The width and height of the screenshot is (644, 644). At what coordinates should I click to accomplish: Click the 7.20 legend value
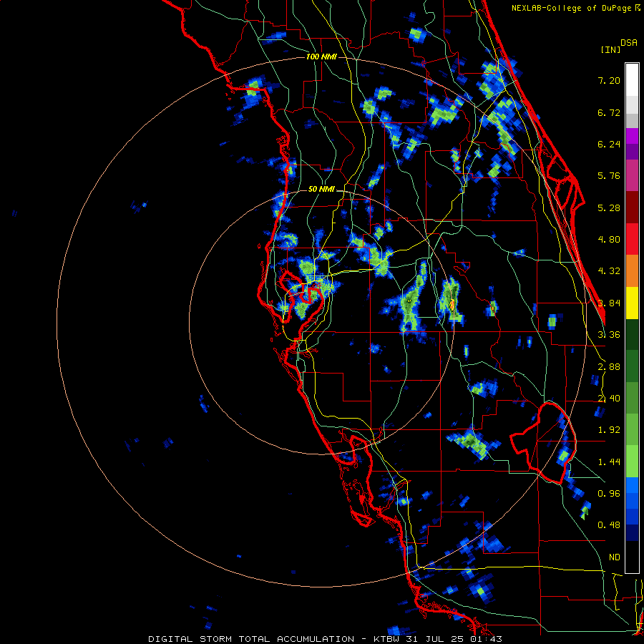point(609,80)
